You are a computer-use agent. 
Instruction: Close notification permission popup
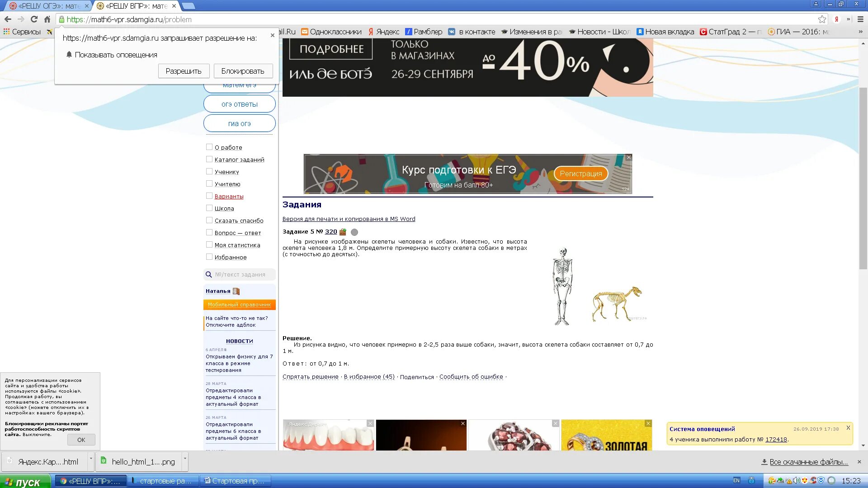(x=272, y=35)
